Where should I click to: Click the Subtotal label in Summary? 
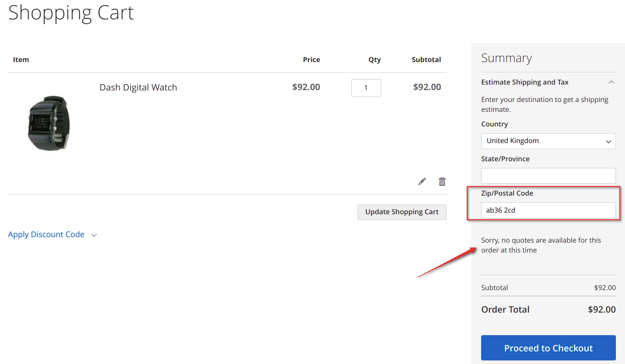495,288
